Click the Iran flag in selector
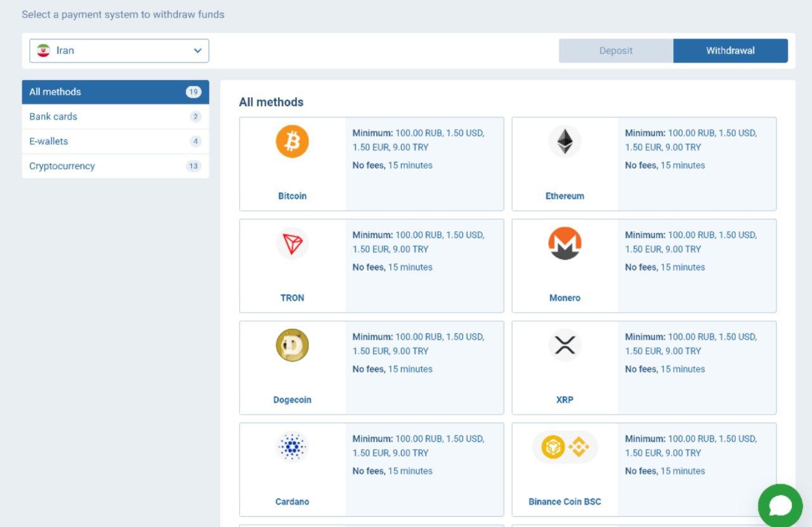Screen dimensions: 812x527 tap(43, 51)
